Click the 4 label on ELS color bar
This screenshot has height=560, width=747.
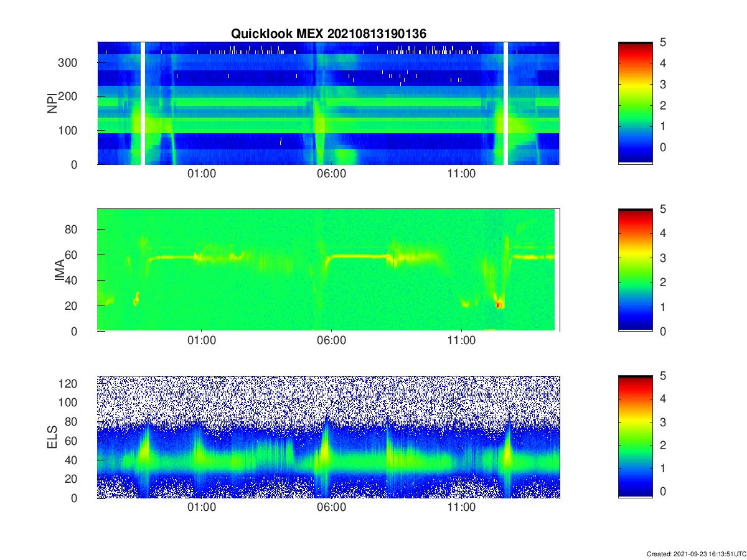point(662,399)
